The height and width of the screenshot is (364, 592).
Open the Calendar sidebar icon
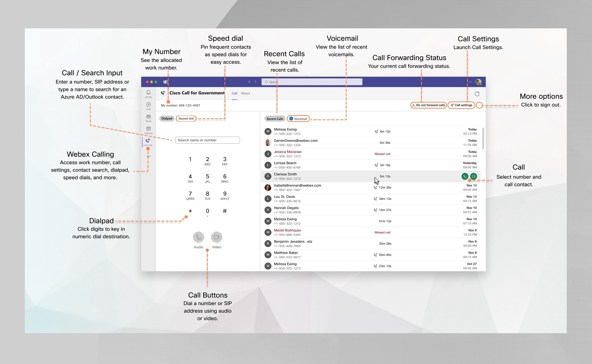pyautogui.click(x=148, y=130)
